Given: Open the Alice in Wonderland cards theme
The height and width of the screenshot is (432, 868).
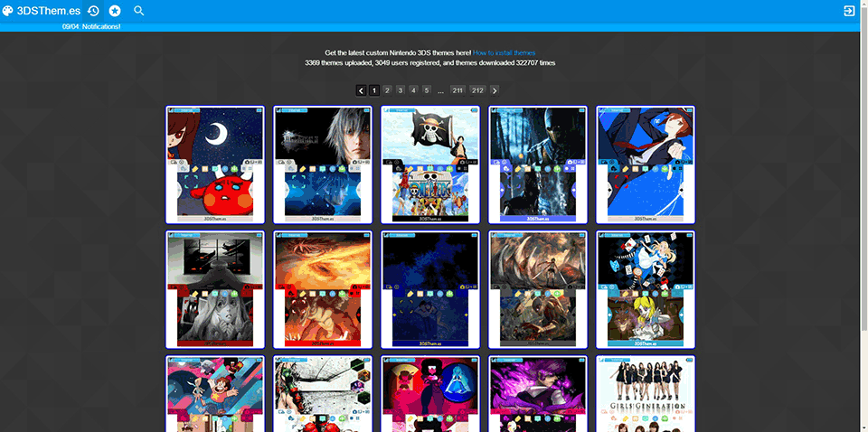Looking at the screenshot, I should click(646, 290).
